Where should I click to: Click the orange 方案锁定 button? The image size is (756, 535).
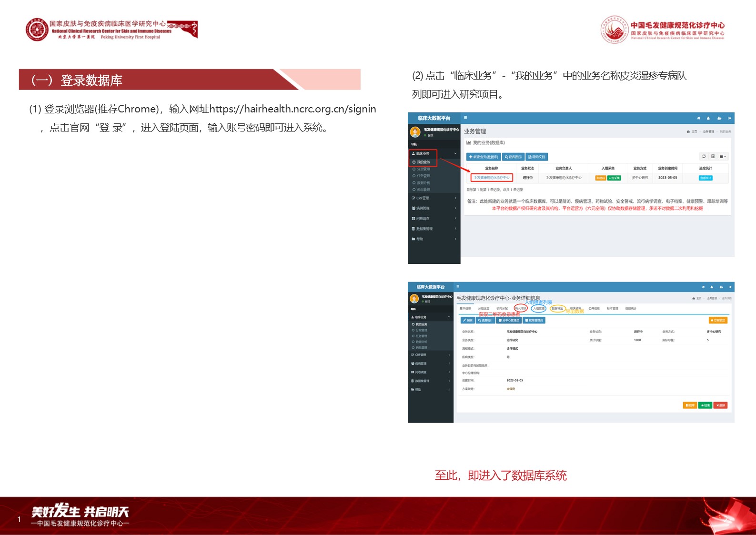(x=718, y=320)
